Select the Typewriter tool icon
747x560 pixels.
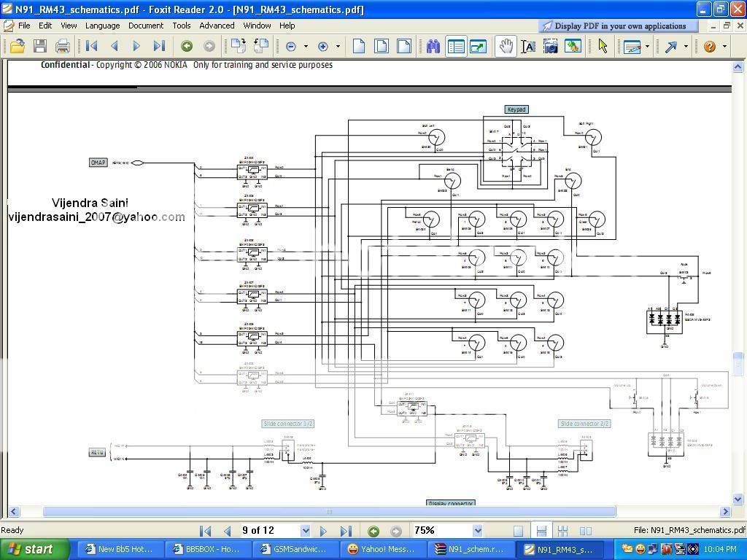click(632, 46)
